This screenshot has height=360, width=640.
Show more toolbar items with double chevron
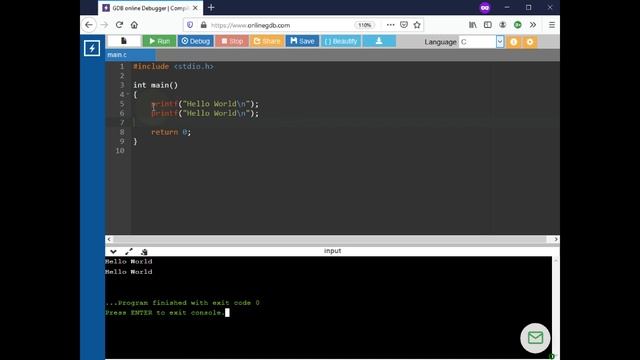tap(533, 25)
